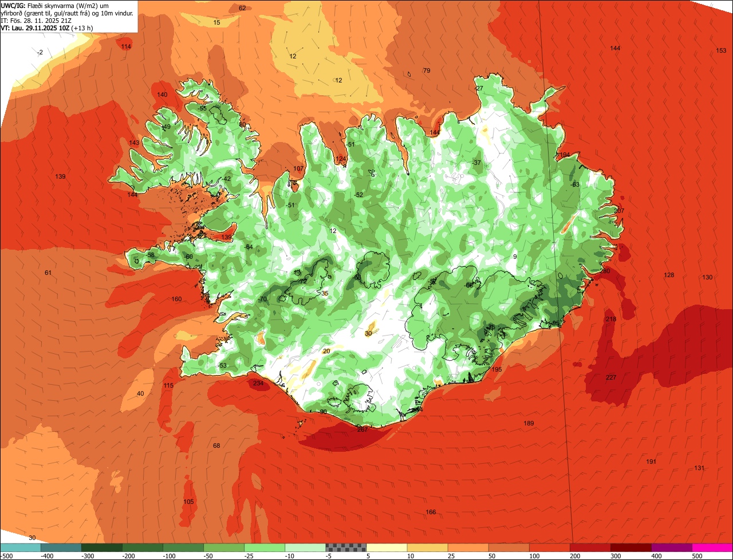This screenshot has height=560, width=733.
Task: Click the flux value -64
Action: pos(249,247)
